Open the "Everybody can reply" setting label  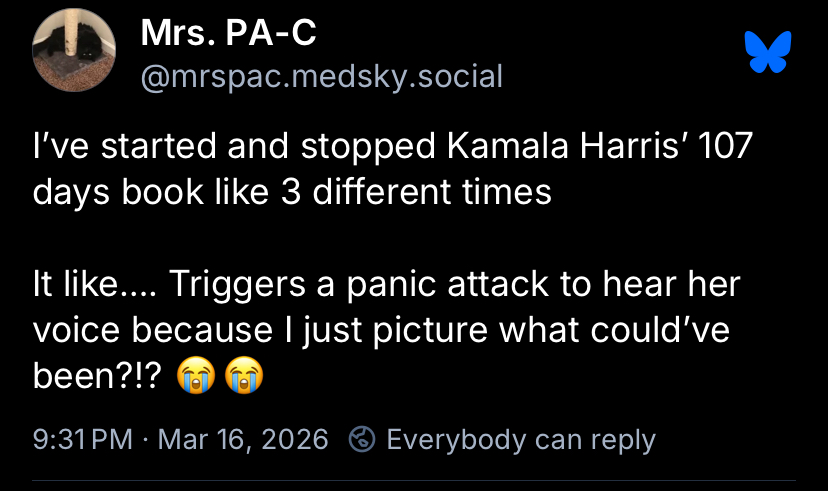[x=520, y=439]
